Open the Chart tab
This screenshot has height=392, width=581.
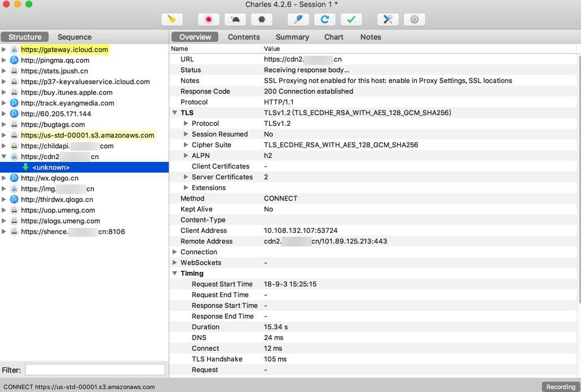(x=334, y=37)
